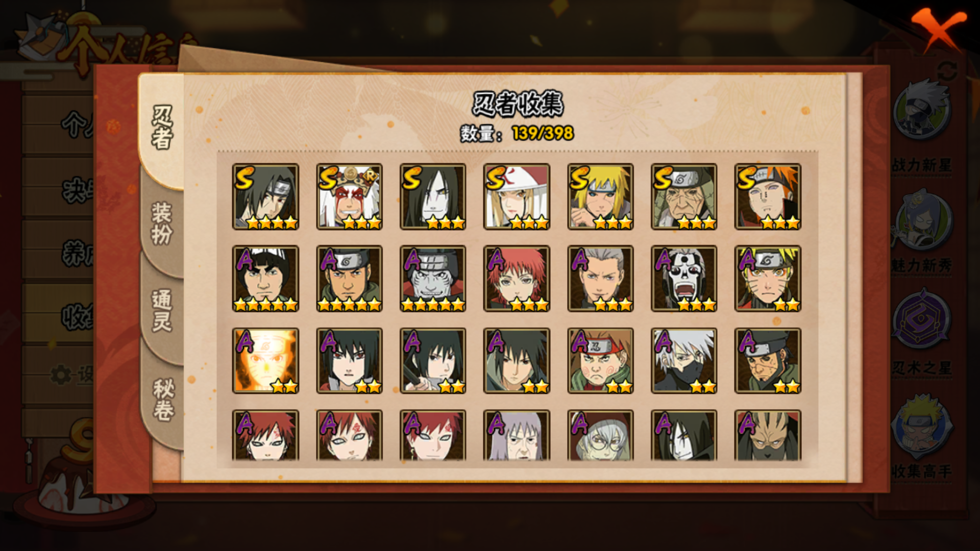Click the refresh arrows icon below close
Viewport: 980px width, 551px height.
[x=948, y=71]
